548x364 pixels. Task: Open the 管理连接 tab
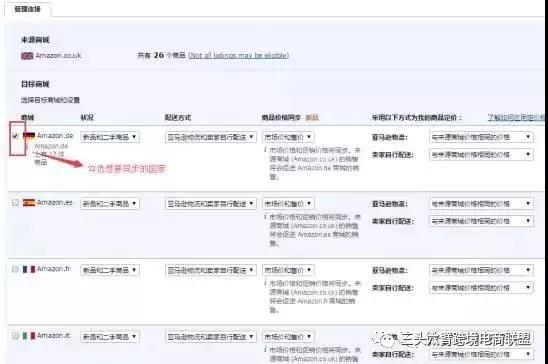pos(28,9)
